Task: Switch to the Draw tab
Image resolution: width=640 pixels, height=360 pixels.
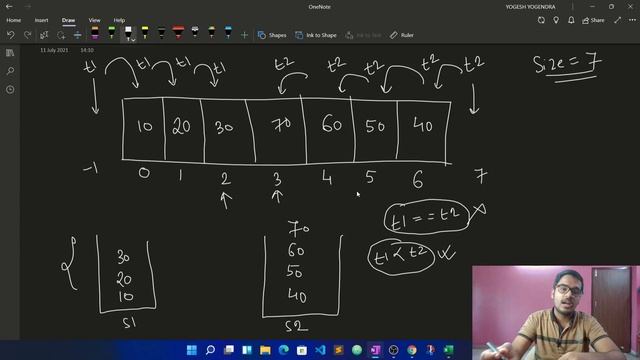Action: 68,20
